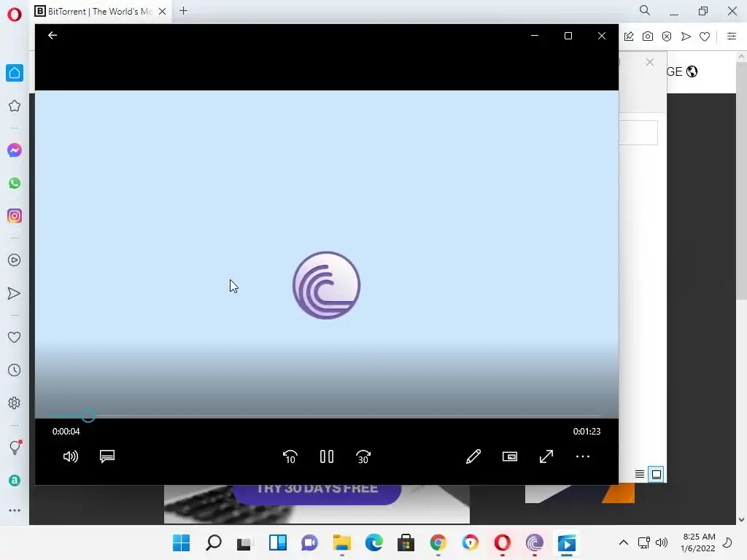Open WhatsApp in the Opera sidebar
This screenshot has height=560, width=747.
pos(15,183)
